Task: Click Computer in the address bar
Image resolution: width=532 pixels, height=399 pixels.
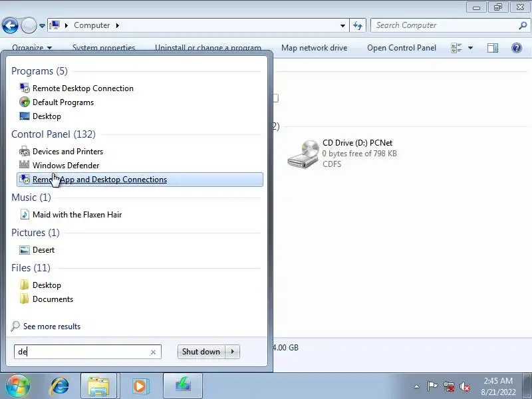Action: coord(92,25)
